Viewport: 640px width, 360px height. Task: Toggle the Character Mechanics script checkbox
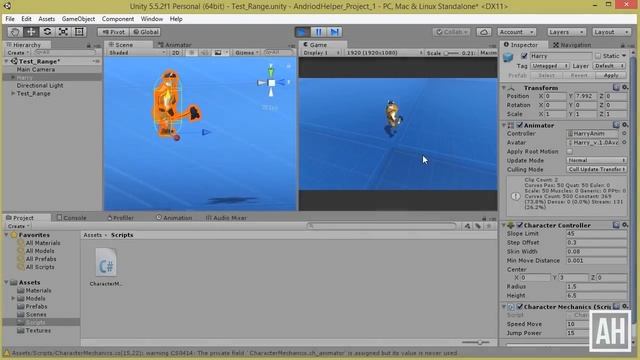[520, 307]
